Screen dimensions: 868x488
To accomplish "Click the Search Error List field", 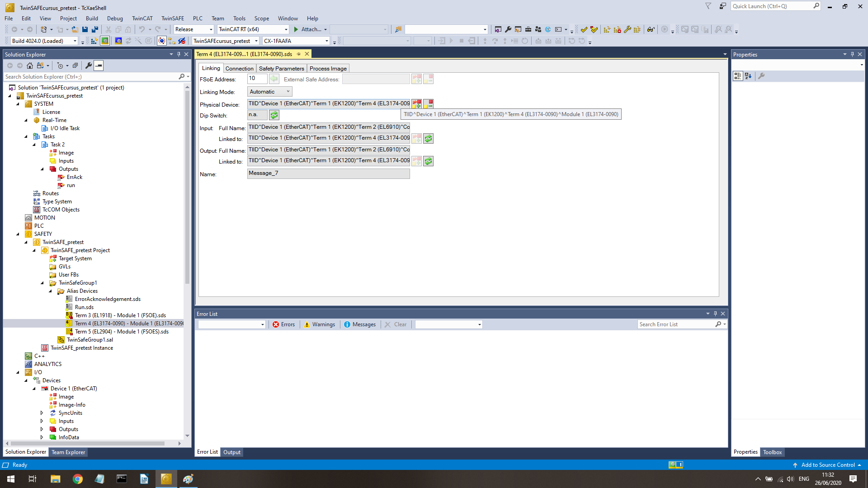I will coord(676,324).
